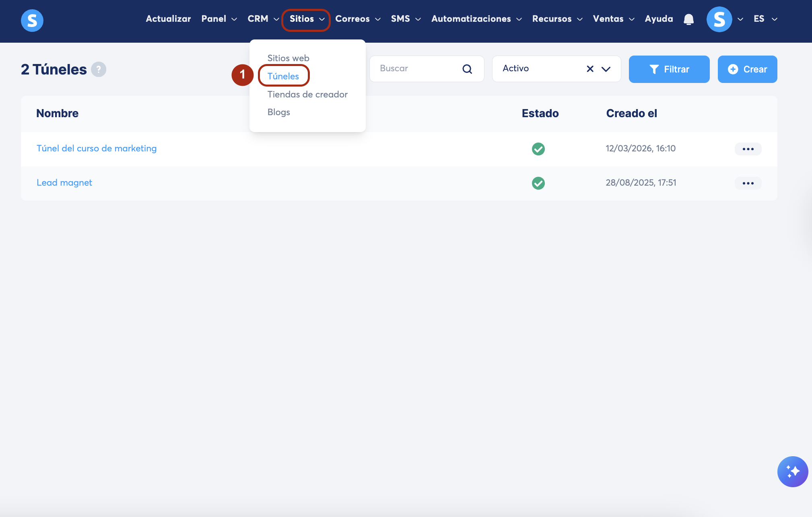Expand the Ventas dropdown
Image resolution: width=812 pixels, height=517 pixels.
click(x=613, y=19)
